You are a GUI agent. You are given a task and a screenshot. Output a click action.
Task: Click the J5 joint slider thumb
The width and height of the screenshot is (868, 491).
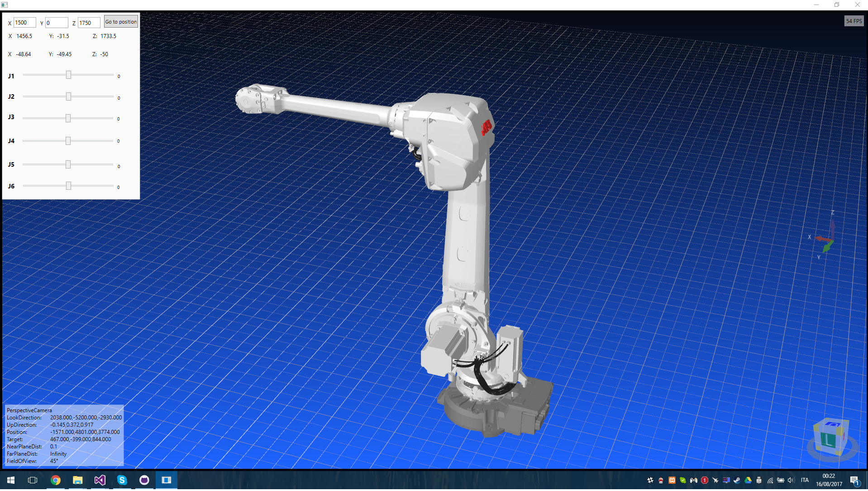coord(68,164)
